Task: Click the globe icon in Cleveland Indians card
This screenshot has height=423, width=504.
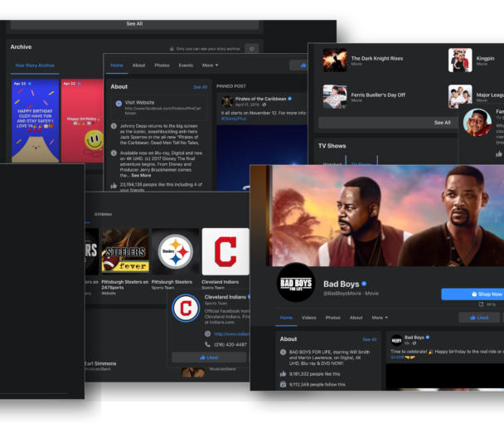Action: [x=207, y=334]
